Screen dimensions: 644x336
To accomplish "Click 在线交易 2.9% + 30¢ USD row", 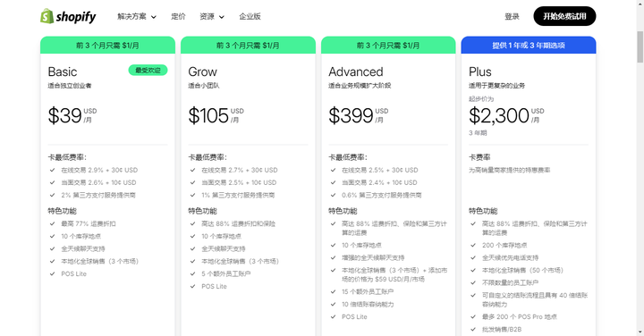I will [x=99, y=170].
